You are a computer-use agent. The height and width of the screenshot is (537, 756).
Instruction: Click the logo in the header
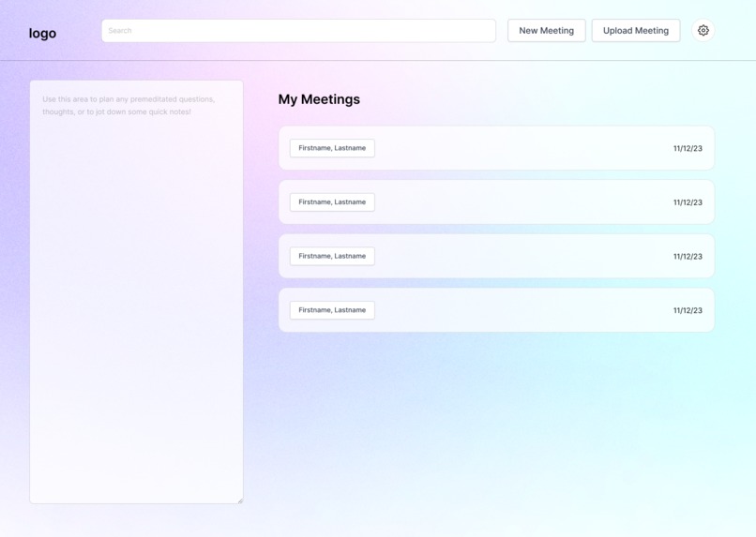[x=42, y=33]
